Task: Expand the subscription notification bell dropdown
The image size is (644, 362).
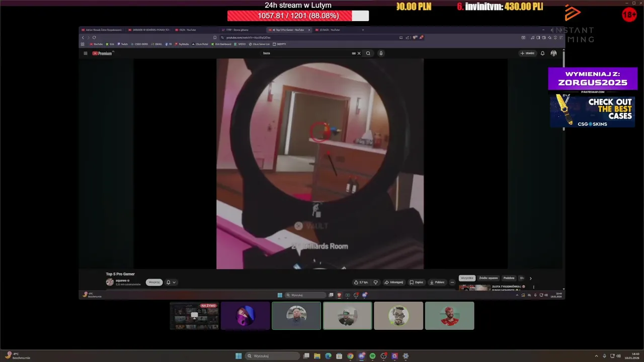Action: (x=171, y=282)
